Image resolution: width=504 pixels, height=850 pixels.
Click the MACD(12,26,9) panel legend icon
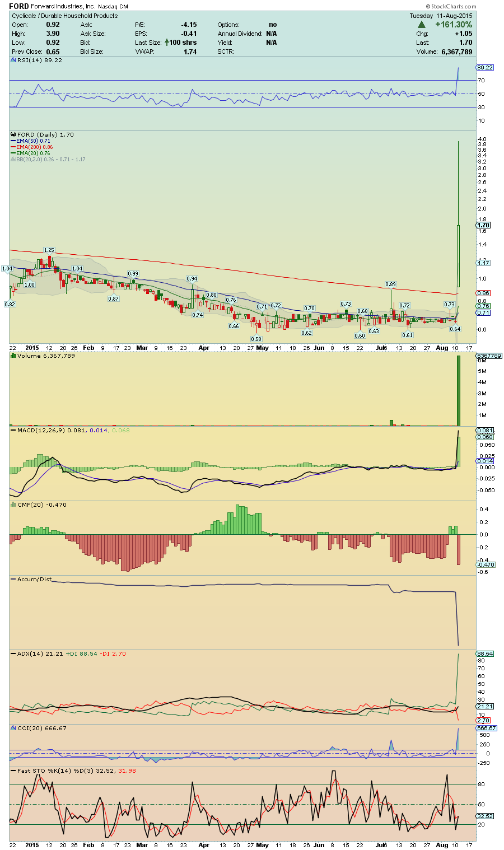13,430
